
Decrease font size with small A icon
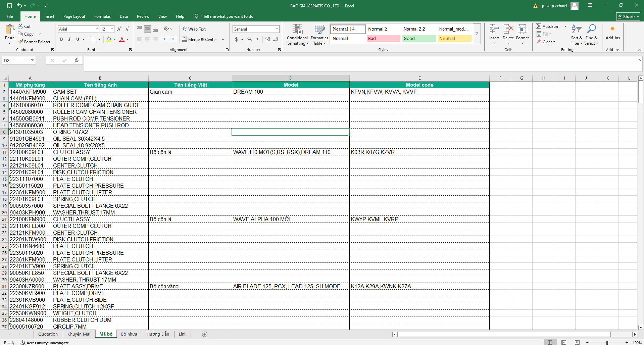[127, 29]
